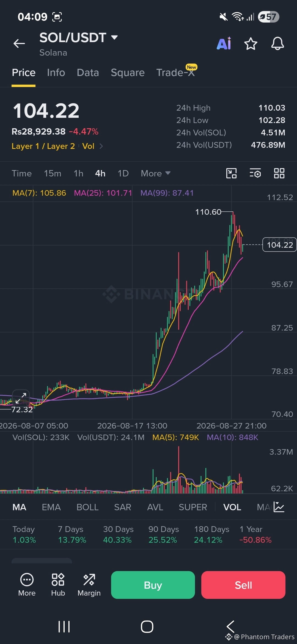The width and height of the screenshot is (297, 644).
Task: Switch to the Price tab
Action: (24, 72)
